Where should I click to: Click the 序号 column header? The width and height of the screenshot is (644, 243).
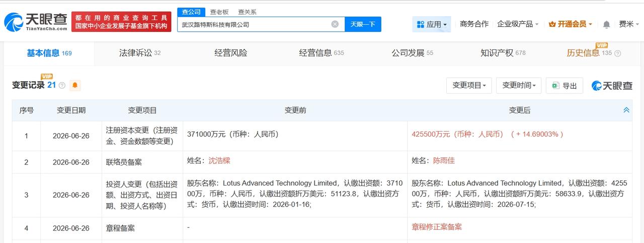pos(27,110)
